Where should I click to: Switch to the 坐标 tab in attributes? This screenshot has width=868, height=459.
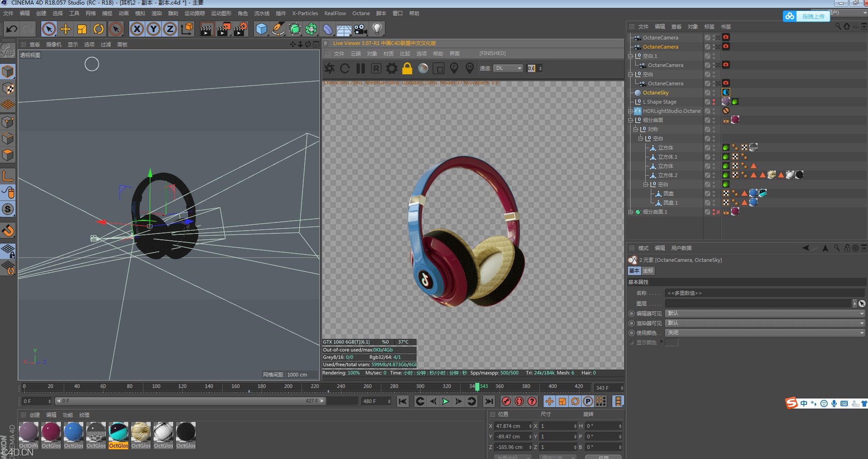click(648, 271)
